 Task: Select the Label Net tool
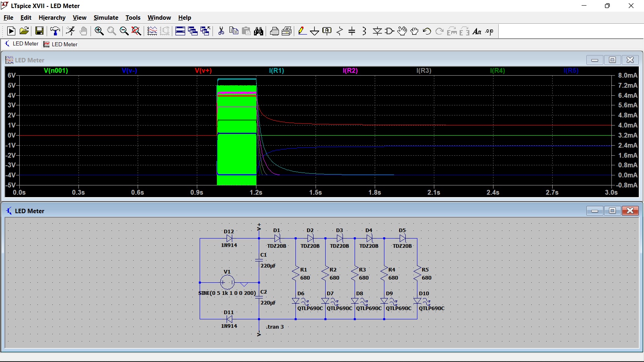click(x=327, y=31)
